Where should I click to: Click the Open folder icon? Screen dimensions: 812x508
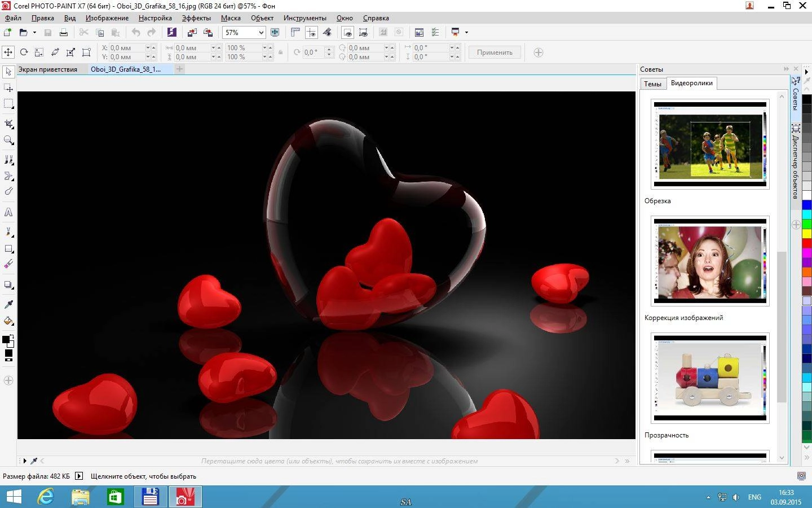(x=23, y=32)
